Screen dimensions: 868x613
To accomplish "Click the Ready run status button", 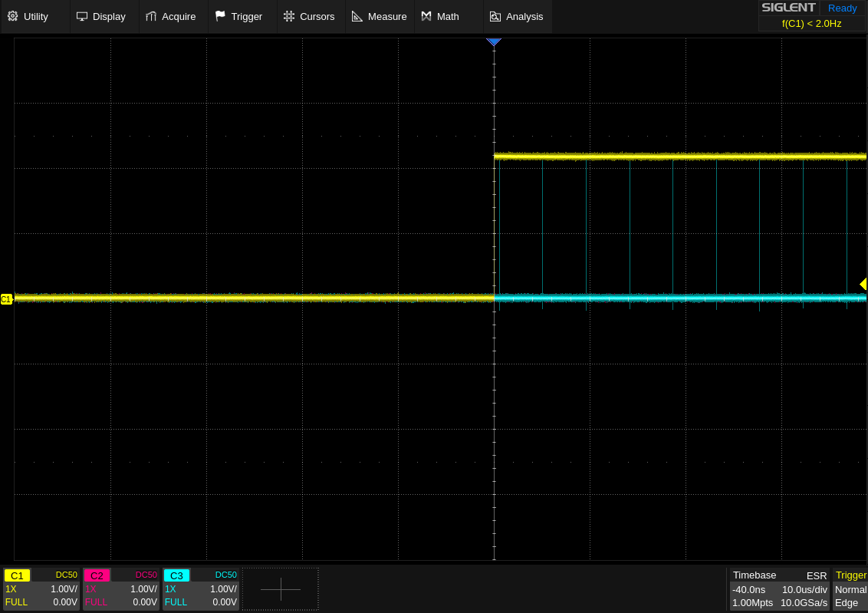I will (x=842, y=8).
